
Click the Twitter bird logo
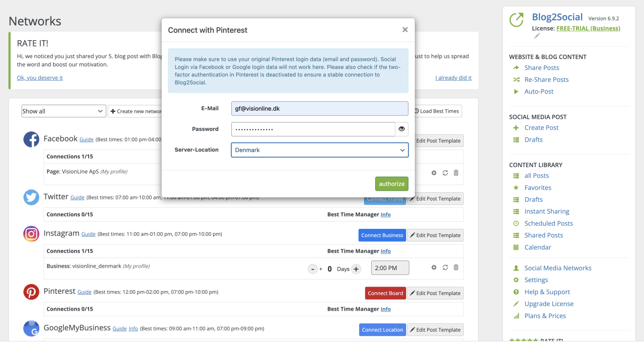point(31,197)
